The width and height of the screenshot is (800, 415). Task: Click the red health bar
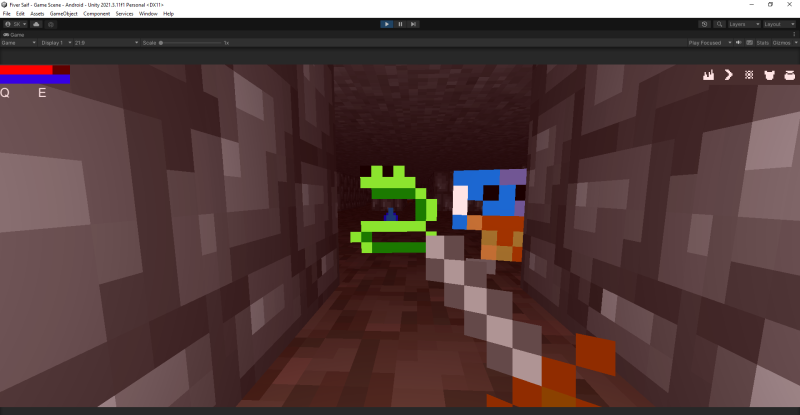point(35,70)
